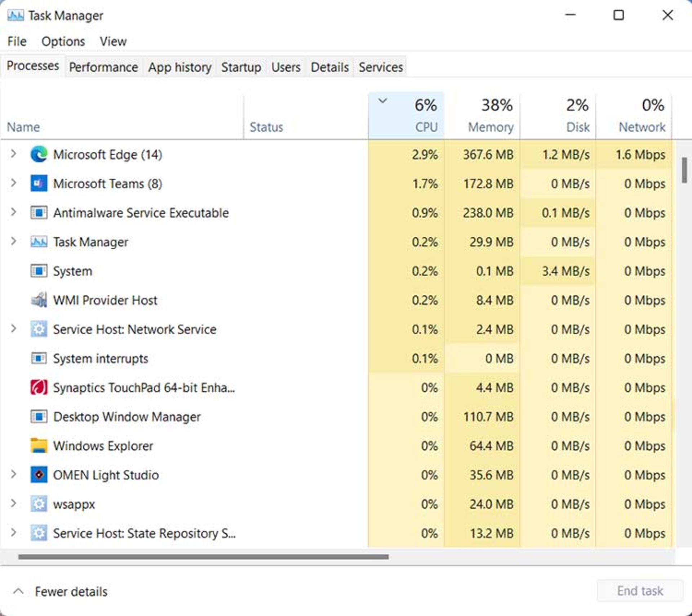Screen dimensions: 692x616
Task: Expand the Microsoft Edge process group
Action: click(14, 155)
